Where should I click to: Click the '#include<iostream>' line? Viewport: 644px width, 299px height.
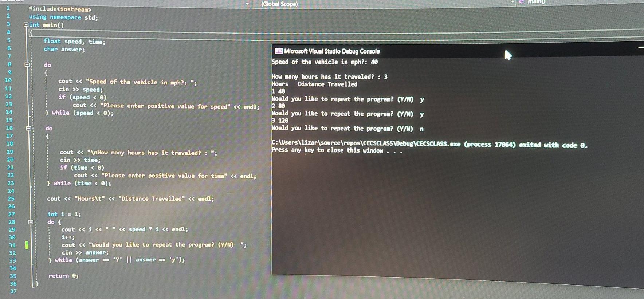(x=60, y=9)
